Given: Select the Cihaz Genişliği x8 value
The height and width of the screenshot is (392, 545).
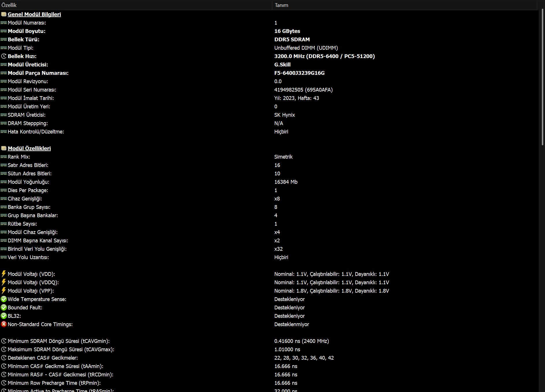Looking at the screenshot, I should pyautogui.click(x=277, y=198).
